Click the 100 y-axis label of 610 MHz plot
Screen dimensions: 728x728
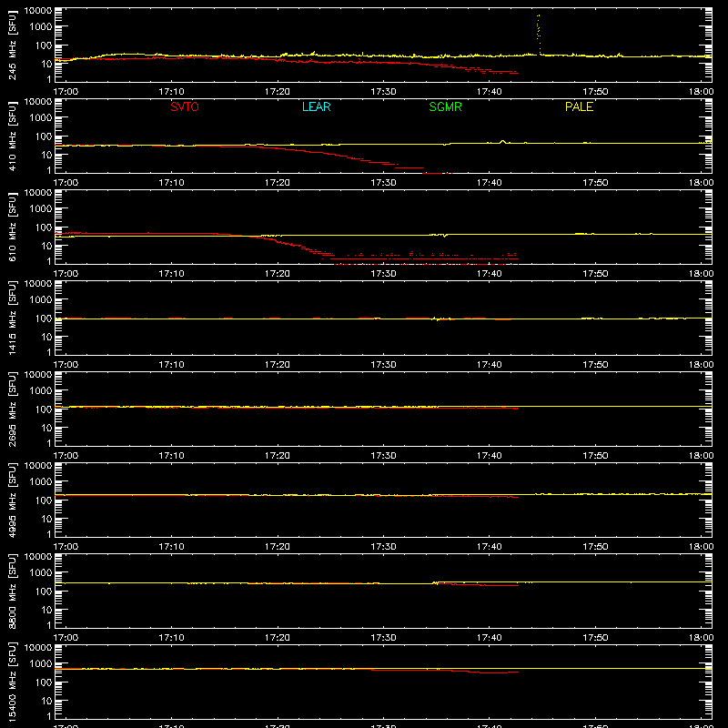tap(44, 227)
